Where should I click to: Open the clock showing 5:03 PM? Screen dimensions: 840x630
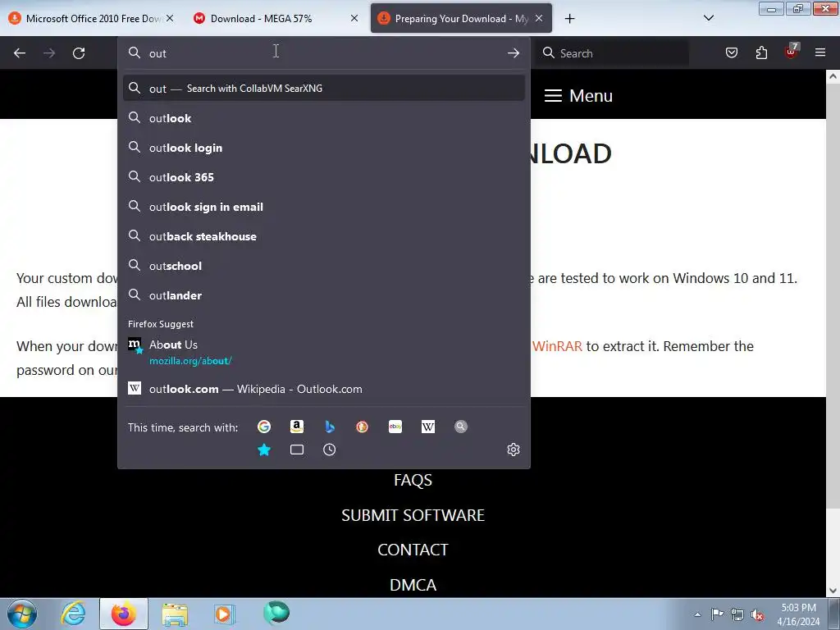coord(798,614)
